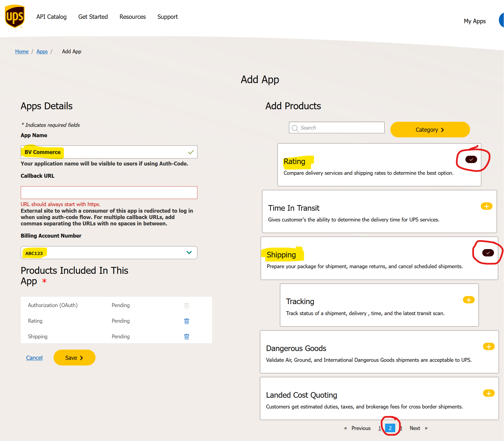Save the new app
This screenshot has width=504, height=441.
(x=74, y=358)
